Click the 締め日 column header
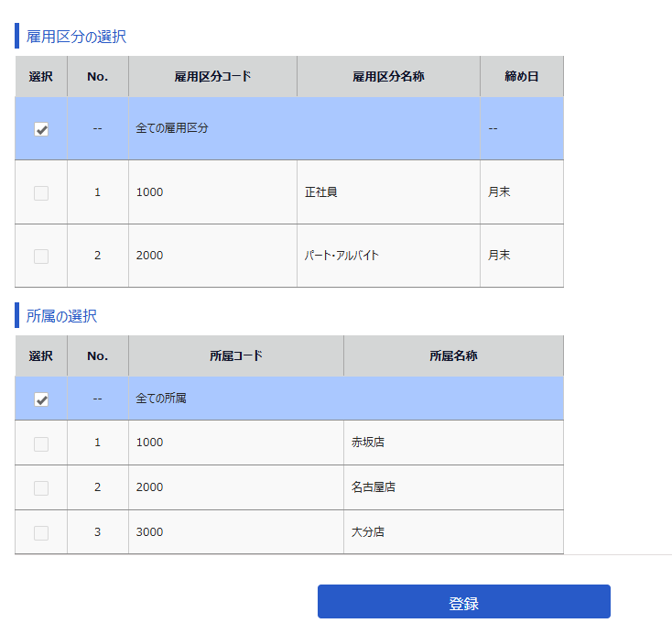 (x=522, y=76)
